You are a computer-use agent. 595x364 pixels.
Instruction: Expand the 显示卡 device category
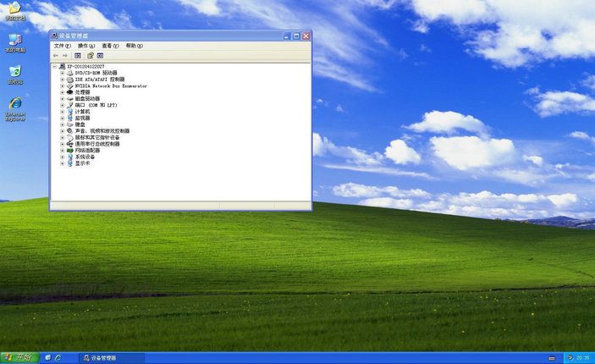pyautogui.click(x=62, y=163)
